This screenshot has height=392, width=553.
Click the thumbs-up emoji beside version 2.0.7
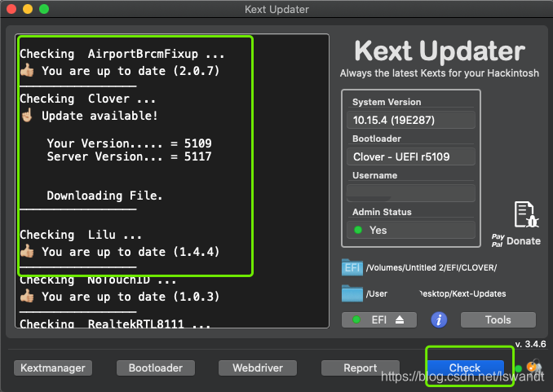pyautogui.click(x=27, y=70)
